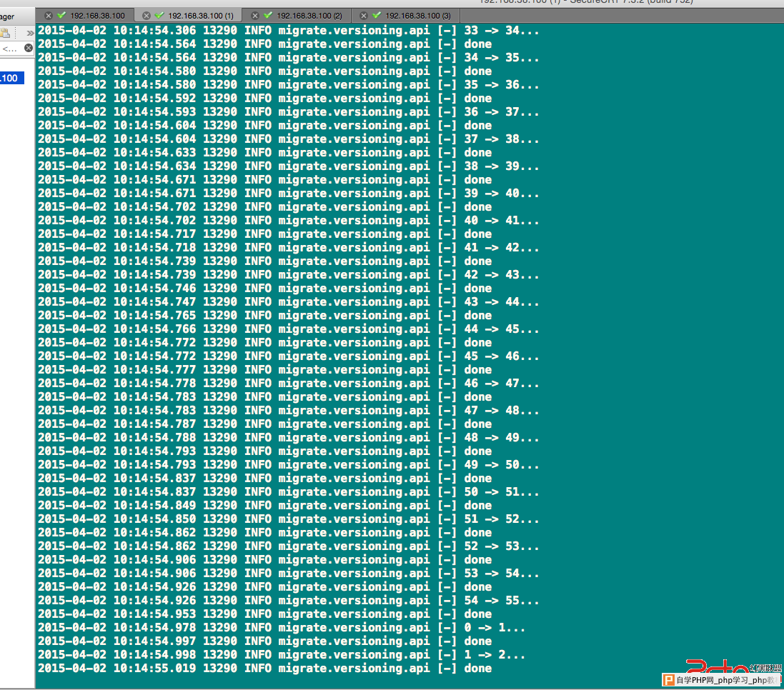The height and width of the screenshot is (690, 784).
Task: Click the connected checkmark icon on tab (3)
Action: (x=377, y=15)
